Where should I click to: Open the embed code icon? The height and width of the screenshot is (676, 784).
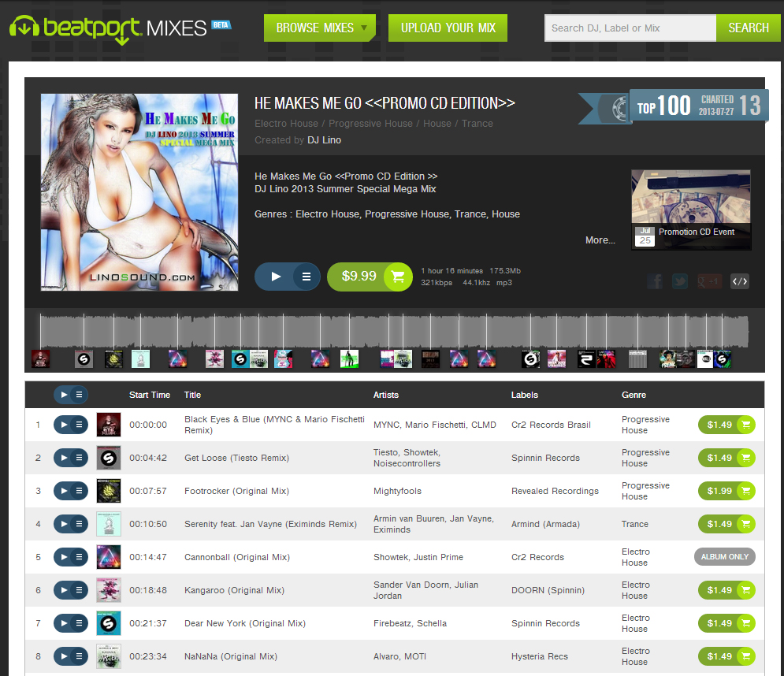tap(740, 281)
